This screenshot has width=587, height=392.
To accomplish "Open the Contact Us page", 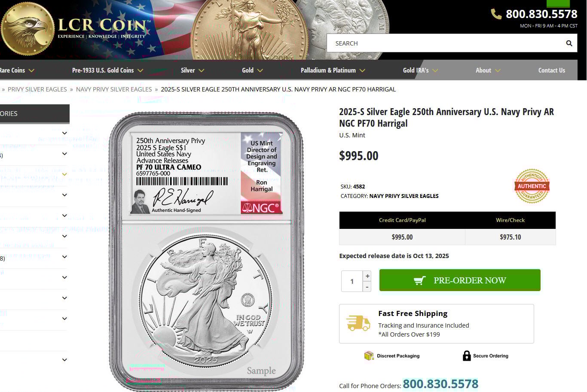I will 551,70.
